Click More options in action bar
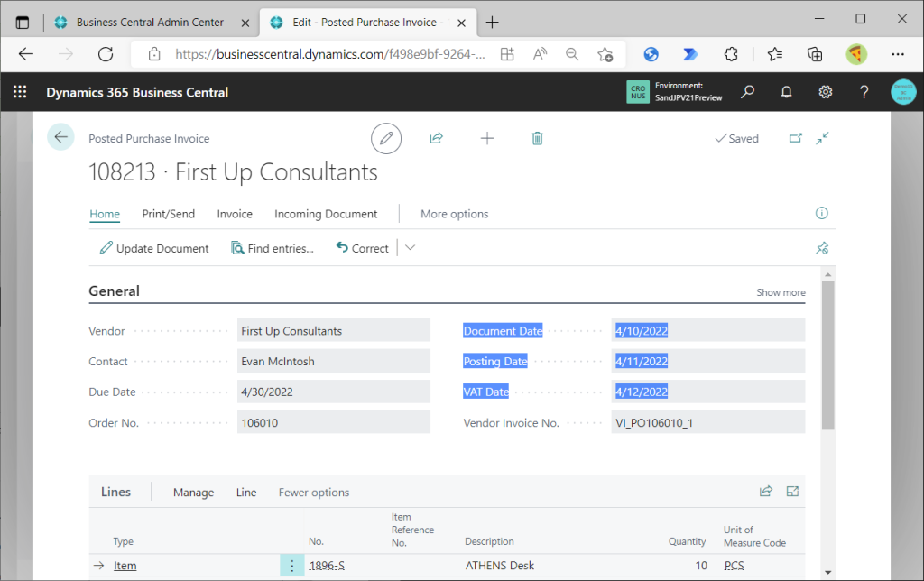The width and height of the screenshot is (924, 581). pyautogui.click(x=455, y=214)
